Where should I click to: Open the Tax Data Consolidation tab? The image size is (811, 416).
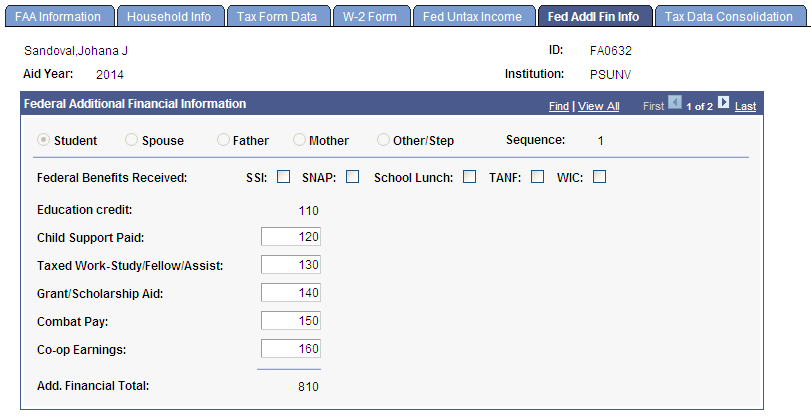(728, 17)
